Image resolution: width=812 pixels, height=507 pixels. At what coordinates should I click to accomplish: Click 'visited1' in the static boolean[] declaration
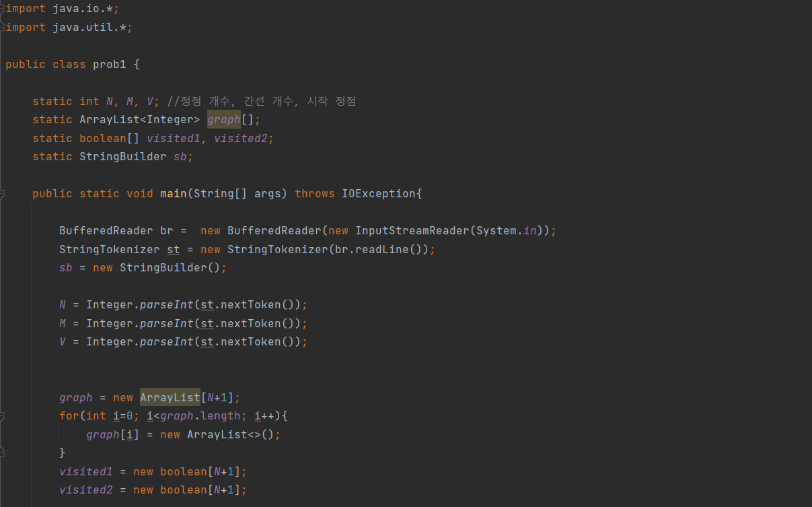point(173,139)
